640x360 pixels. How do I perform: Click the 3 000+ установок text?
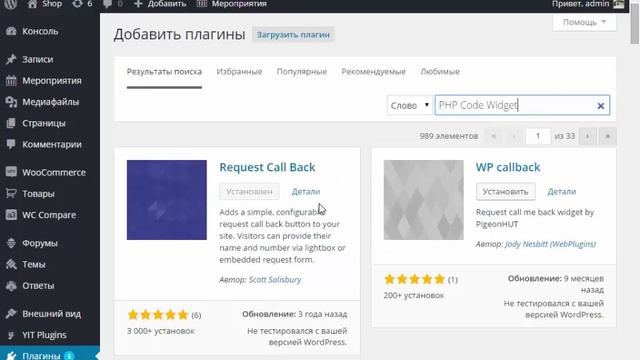point(160,331)
